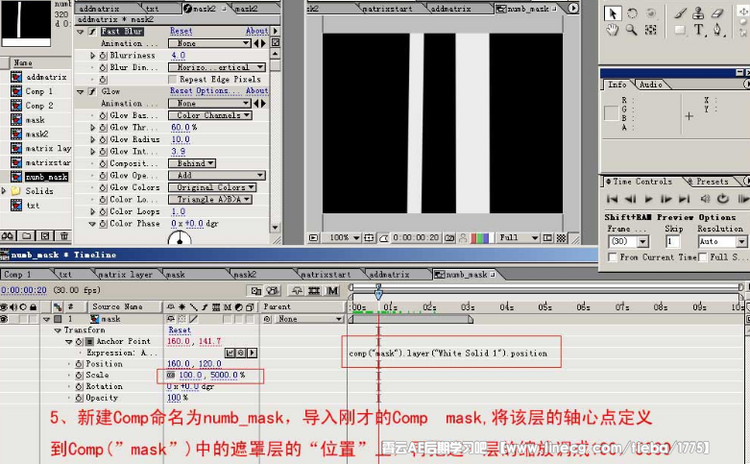
Task: Open Blur Dimensions dropdown
Action: (x=217, y=67)
